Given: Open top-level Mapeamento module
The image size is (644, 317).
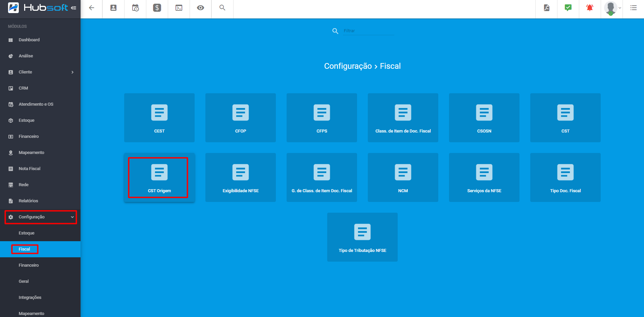Looking at the screenshot, I should click(40, 153).
